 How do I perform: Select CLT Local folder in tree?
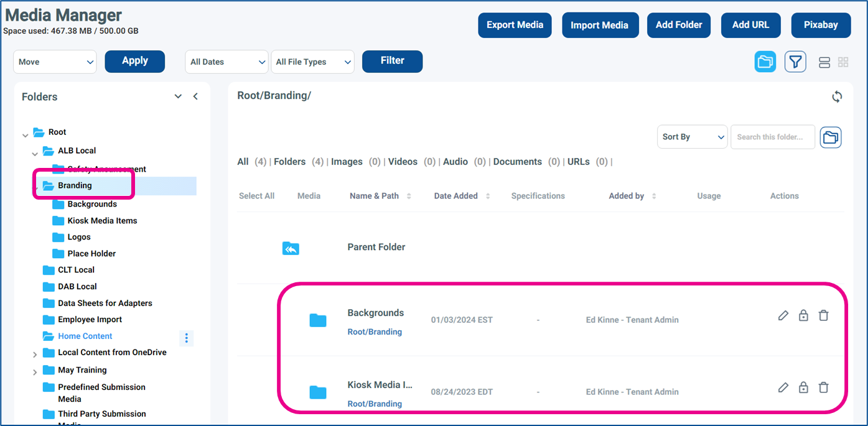pyautogui.click(x=76, y=270)
